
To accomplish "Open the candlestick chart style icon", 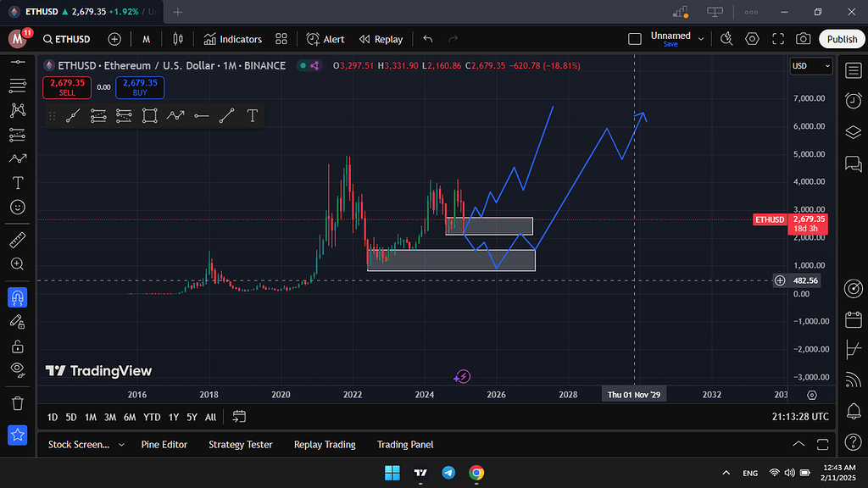I will point(177,39).
